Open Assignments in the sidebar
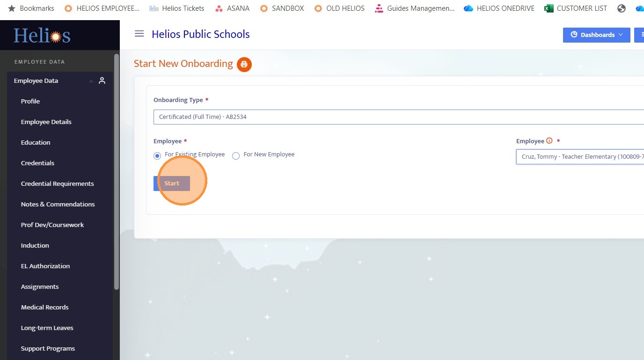The height and width of the screenshot is (360, 644). point(40,287)
